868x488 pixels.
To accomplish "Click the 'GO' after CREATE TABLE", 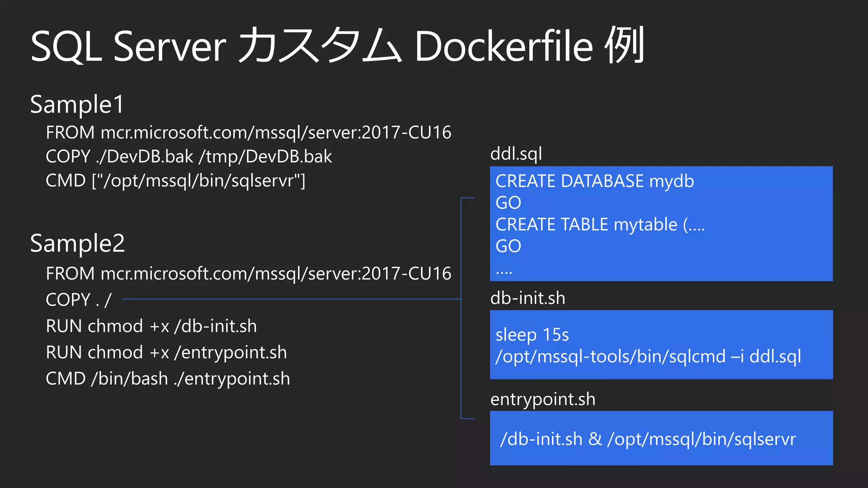I will pos(508,246).
